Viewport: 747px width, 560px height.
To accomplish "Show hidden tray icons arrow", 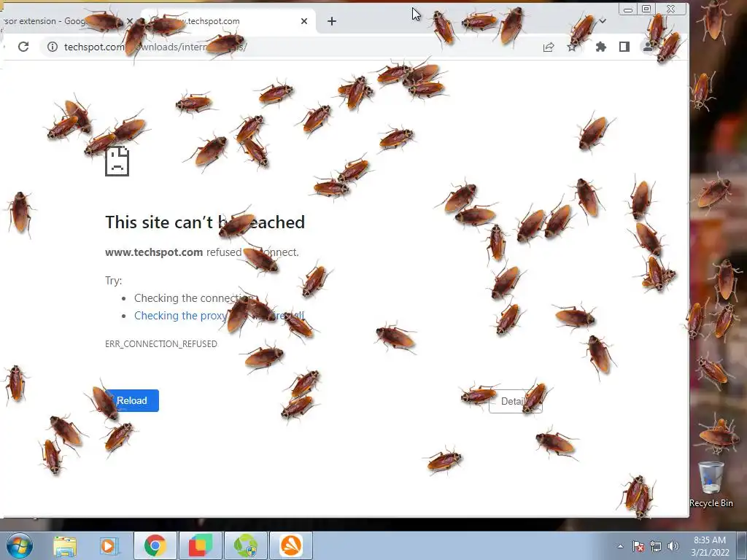I will click(x=620, y=546).
